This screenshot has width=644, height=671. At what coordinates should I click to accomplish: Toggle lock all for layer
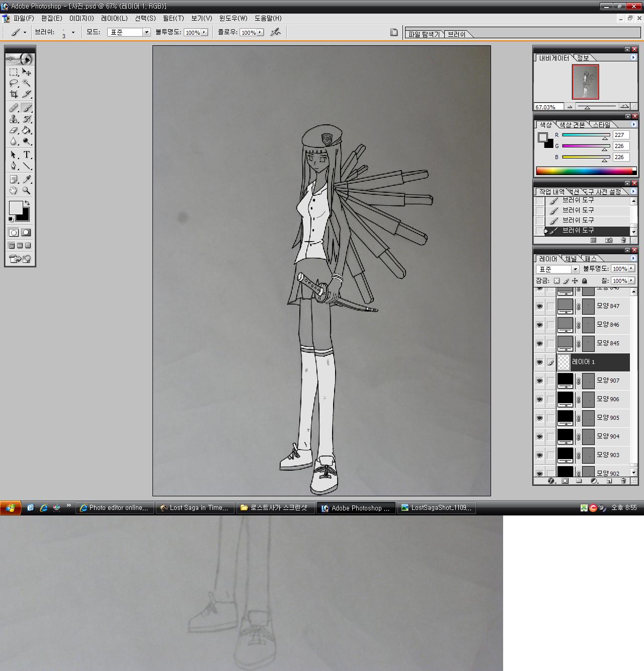coord(584,281)
